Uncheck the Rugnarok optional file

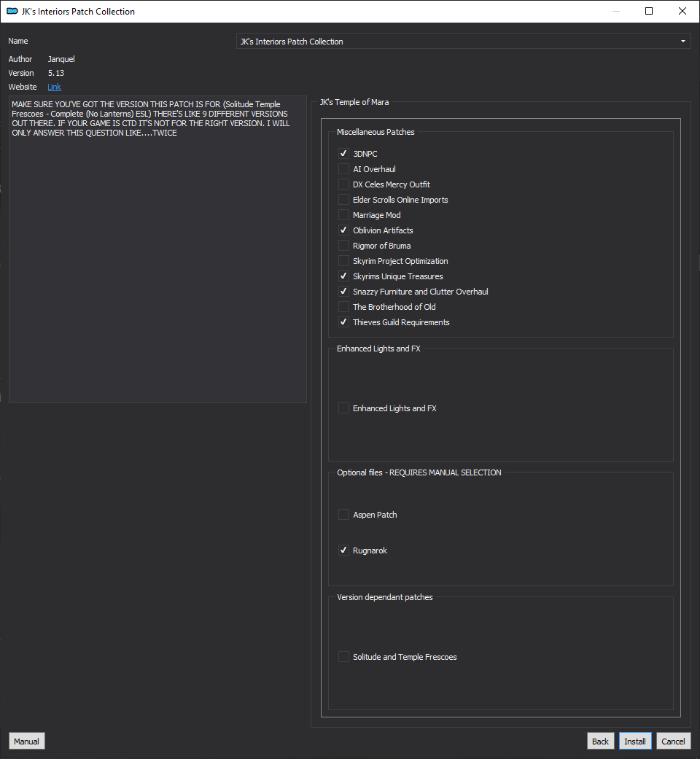(x=343, y=550)
